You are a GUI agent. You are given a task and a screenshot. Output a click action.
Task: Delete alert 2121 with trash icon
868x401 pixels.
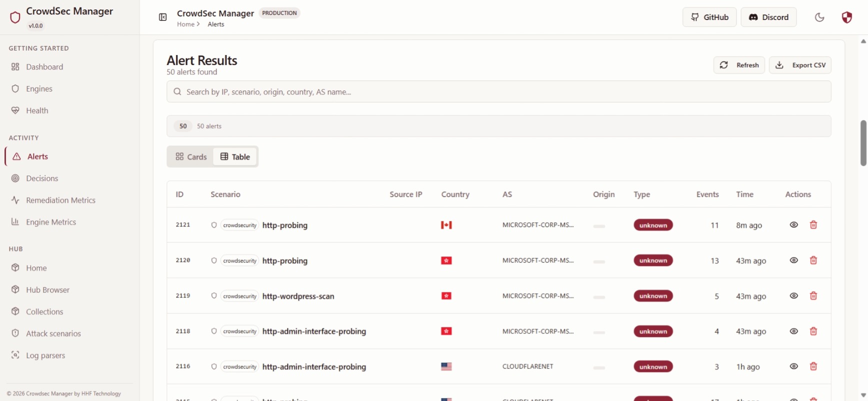click(x=813, y=225)
